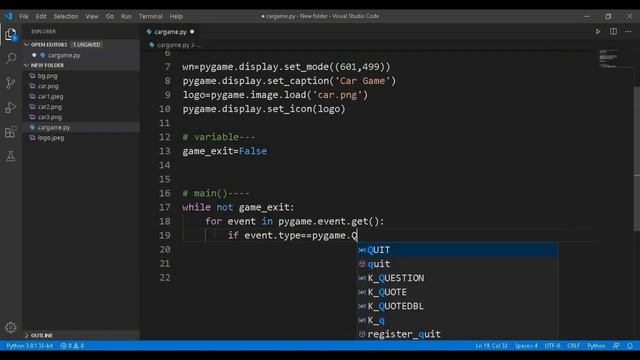Open the Extensions view
This screenshot has height=360, width=640.
[x=11, y=132]
